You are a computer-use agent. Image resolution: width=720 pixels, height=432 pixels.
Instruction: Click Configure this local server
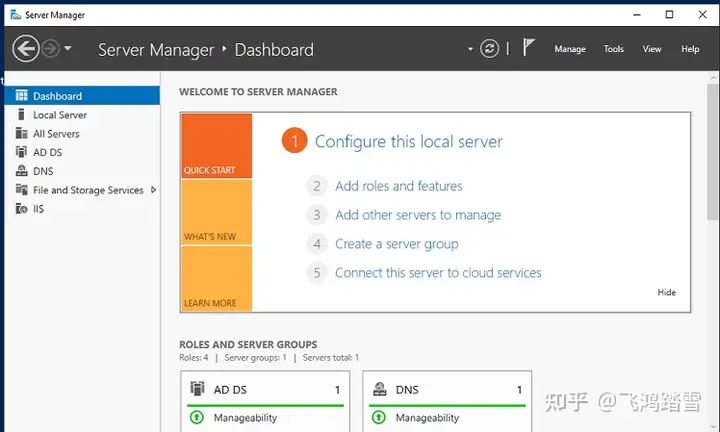(x=409, y=141)
